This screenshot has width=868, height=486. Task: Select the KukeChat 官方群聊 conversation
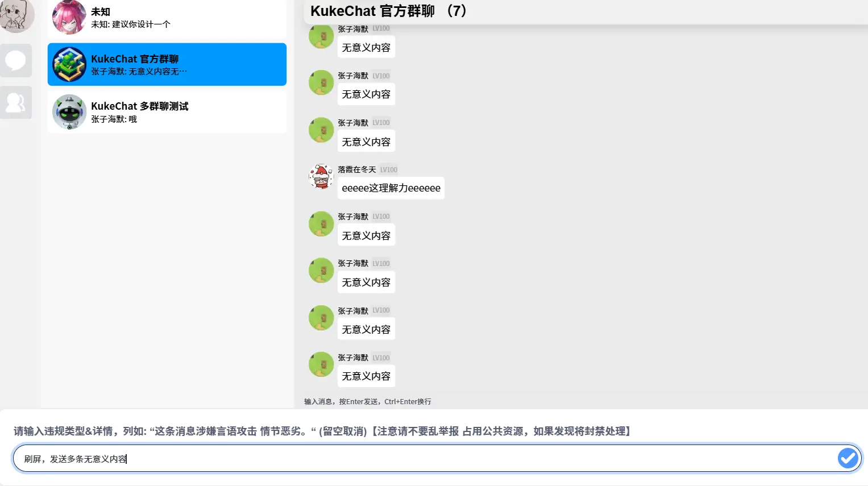pyautogui.click(x=167, y=64)
